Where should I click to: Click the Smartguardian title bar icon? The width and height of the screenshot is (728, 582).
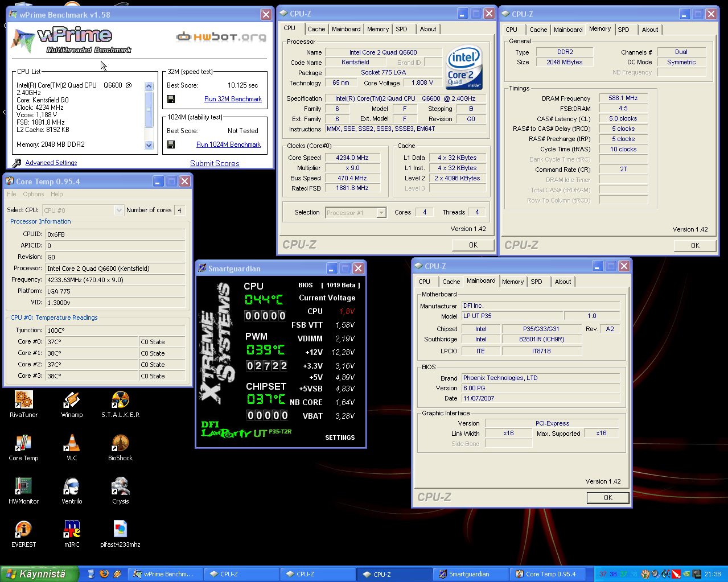(202, 268)
